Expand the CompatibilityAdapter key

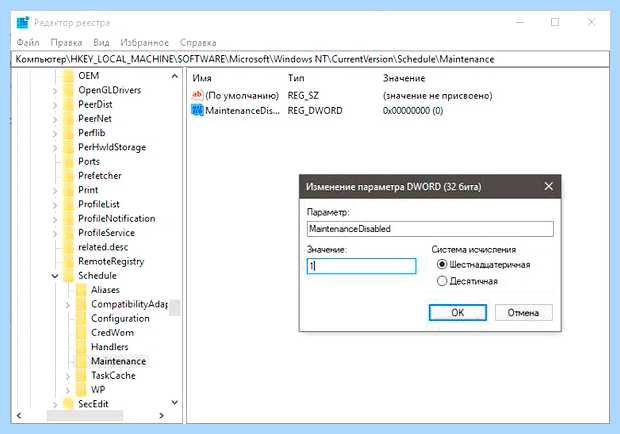pos(68,304)
